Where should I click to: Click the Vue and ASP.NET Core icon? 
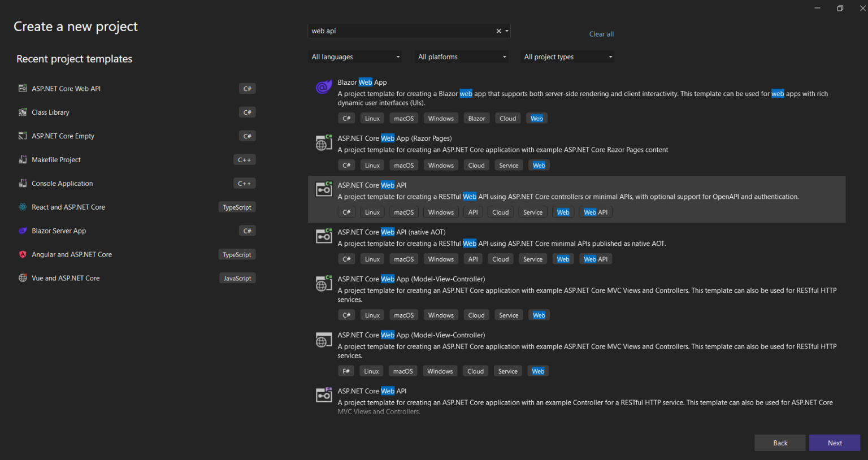[23, 277]
